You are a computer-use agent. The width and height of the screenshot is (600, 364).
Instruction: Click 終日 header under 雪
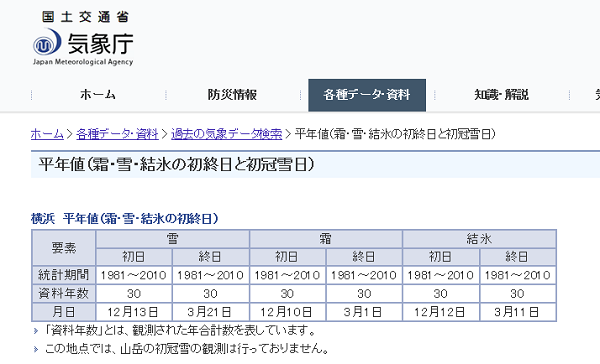pos(211,256)
